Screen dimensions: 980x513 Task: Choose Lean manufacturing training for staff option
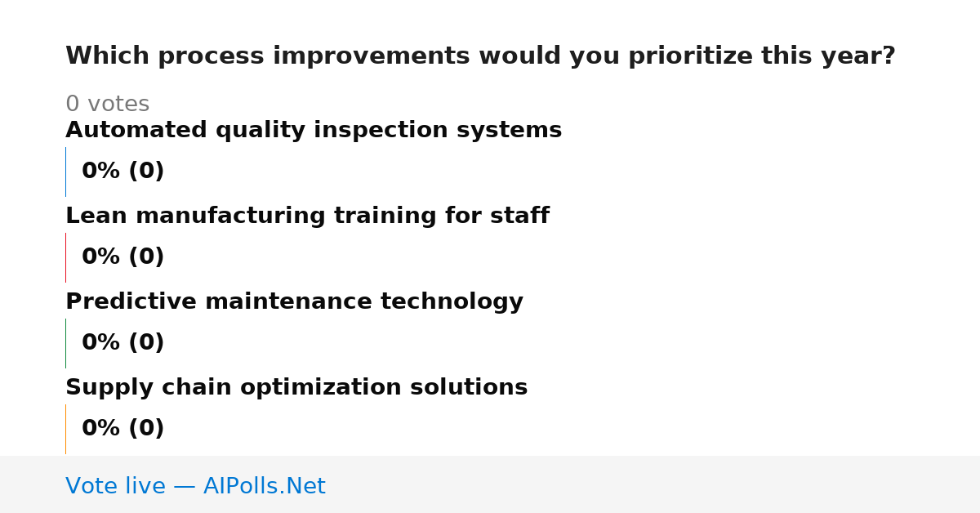click(307, 216)
